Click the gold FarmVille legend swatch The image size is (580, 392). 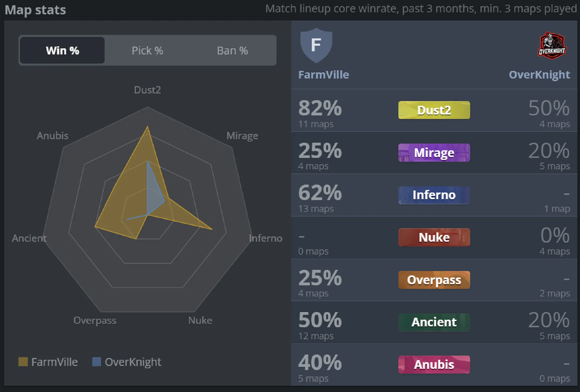(x=23, y=362)
